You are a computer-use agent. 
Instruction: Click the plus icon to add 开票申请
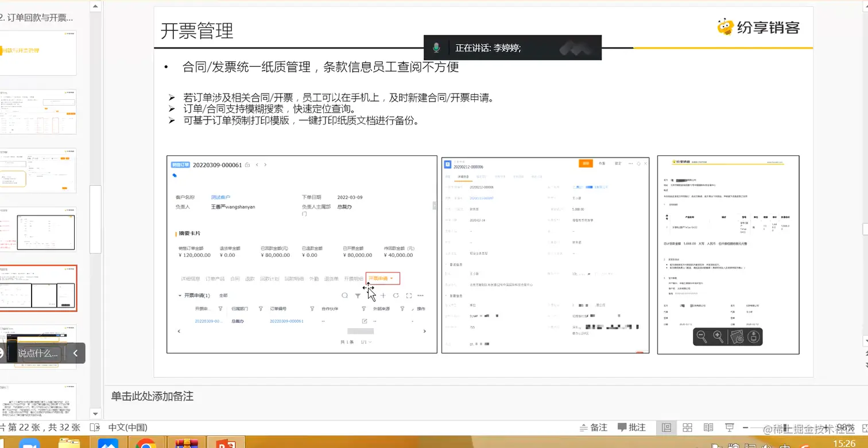pos(383,295)
